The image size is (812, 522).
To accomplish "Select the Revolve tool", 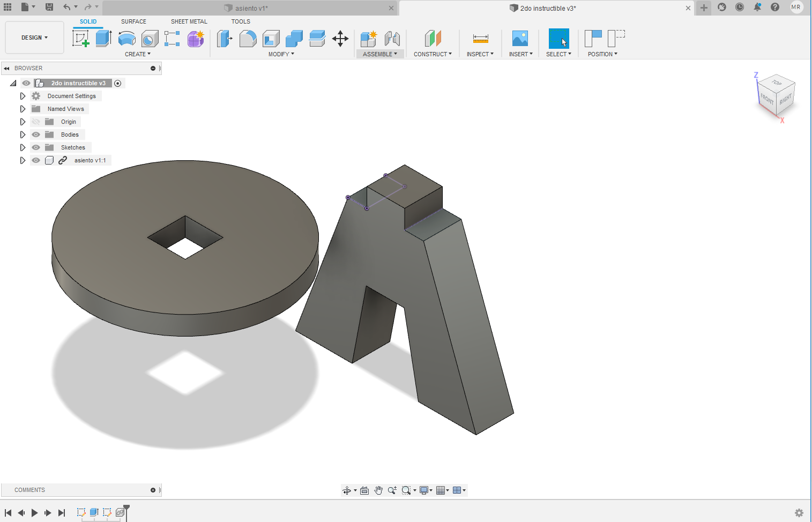I will [x=126, y=39].
